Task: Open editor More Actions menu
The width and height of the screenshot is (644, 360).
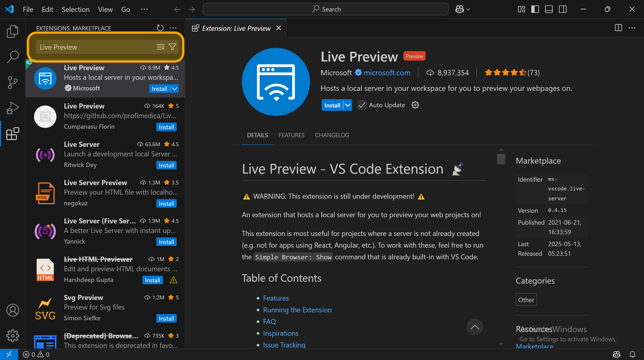Action: tap(632, 28)
